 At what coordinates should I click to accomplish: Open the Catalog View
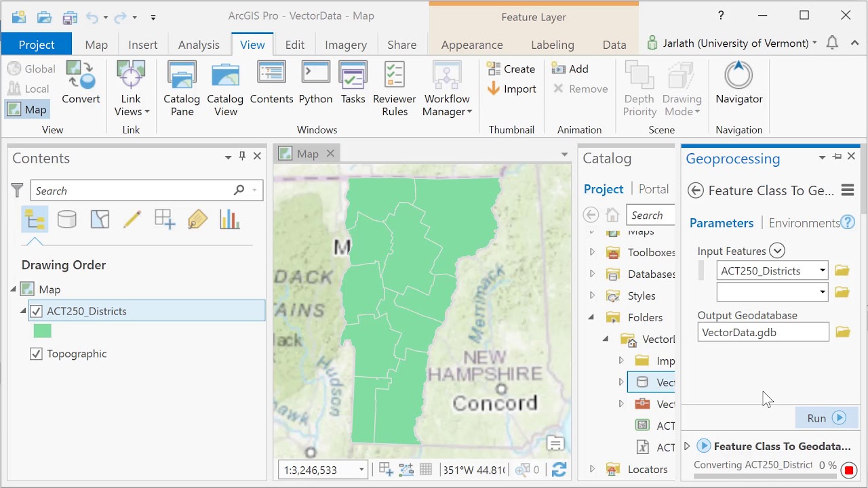click(225, 89)
